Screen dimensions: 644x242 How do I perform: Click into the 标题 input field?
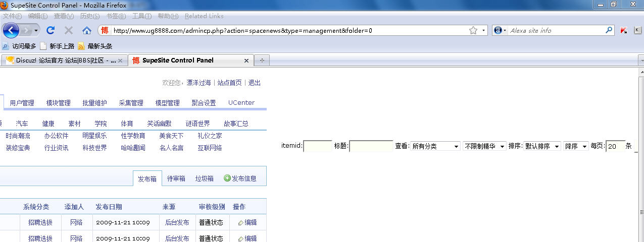point(371,146)
